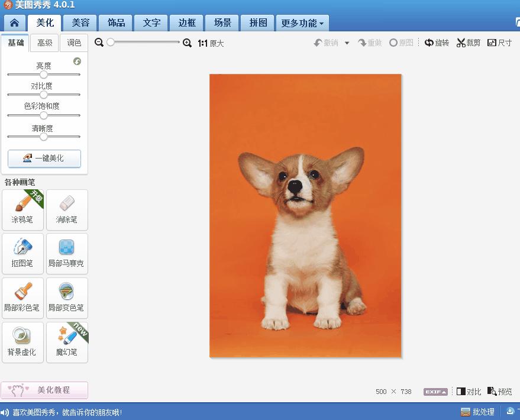This screenshot has height=420, width=520.
Task: Choose the 局部彩色笔 tool
Action: click(x=22, y=298)
